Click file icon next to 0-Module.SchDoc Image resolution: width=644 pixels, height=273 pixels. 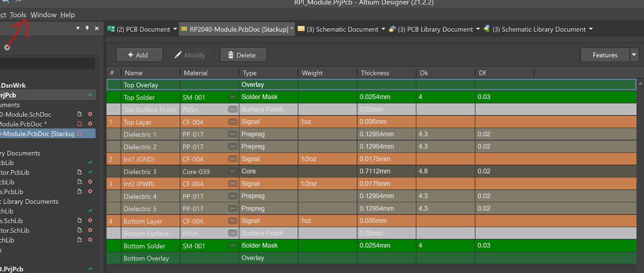80,114
